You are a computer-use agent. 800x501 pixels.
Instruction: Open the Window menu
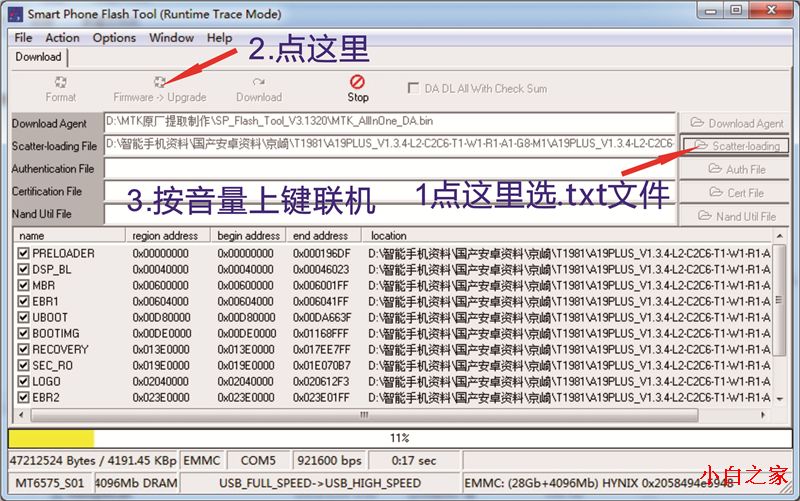tap(171, 38)
